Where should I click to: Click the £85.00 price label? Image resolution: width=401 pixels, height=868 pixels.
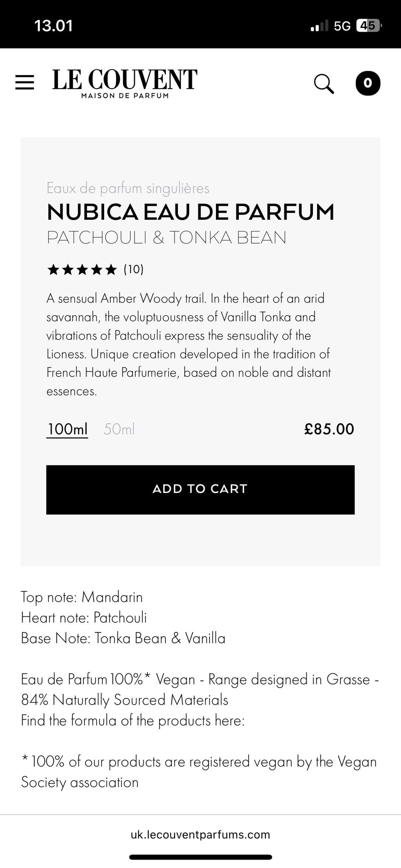tap(329, 429)
